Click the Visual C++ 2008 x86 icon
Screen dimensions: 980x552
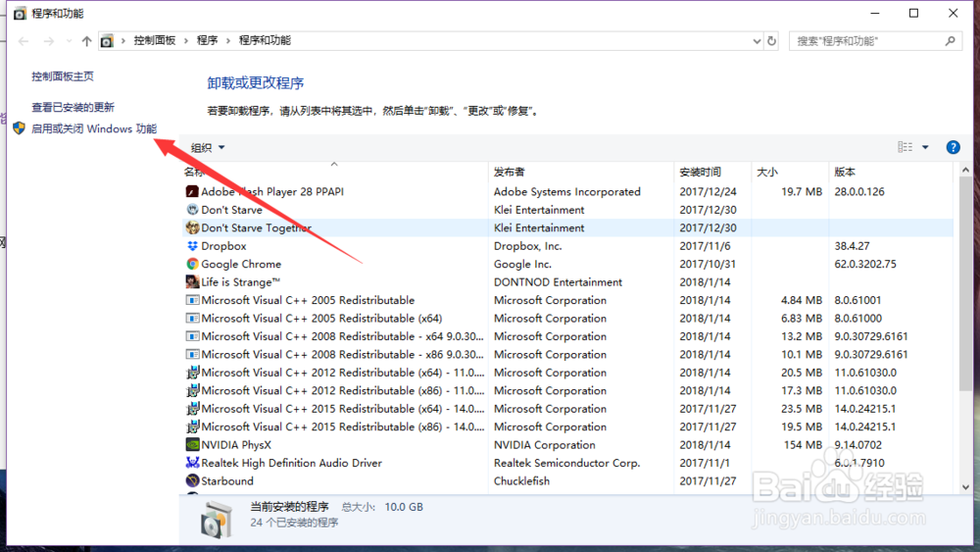(x=192, y=355)
